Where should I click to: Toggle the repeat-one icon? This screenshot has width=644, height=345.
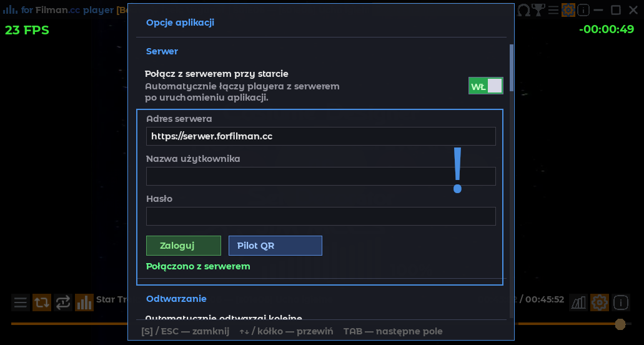coord(63,302)
